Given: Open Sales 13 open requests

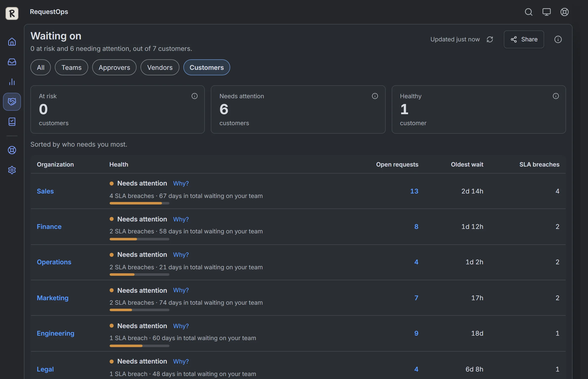Looking at the screenshot, I should (414, 191).
